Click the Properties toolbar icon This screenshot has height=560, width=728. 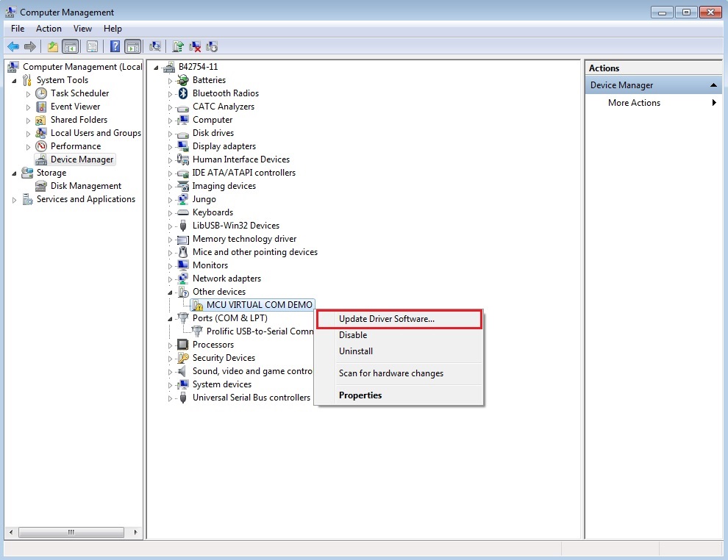point(92,46)
